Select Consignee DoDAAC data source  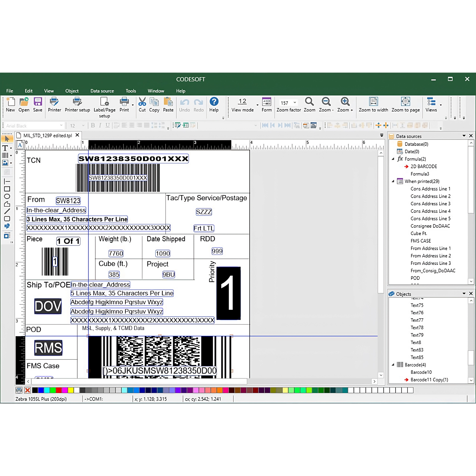pyautogui.click(x=430, y=226)
